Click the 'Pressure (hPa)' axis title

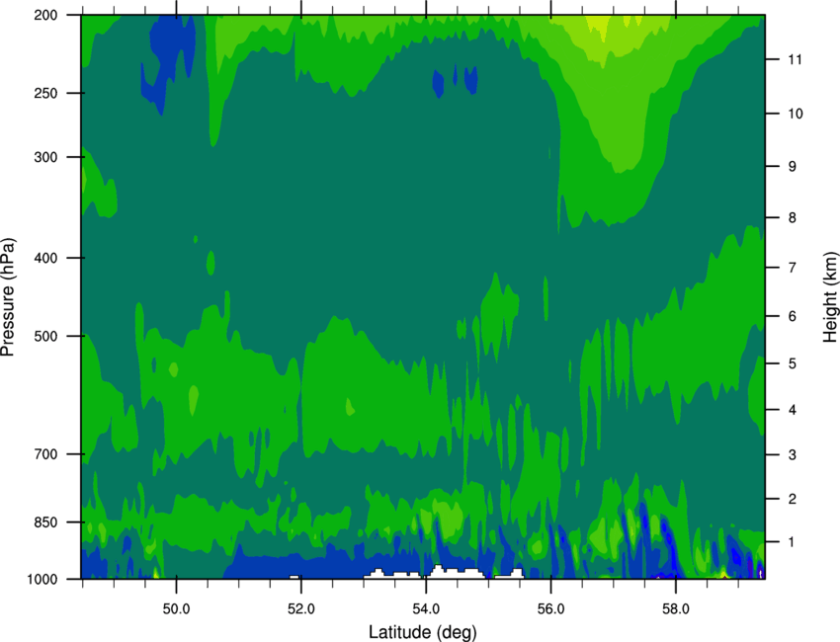coord(8,297)
